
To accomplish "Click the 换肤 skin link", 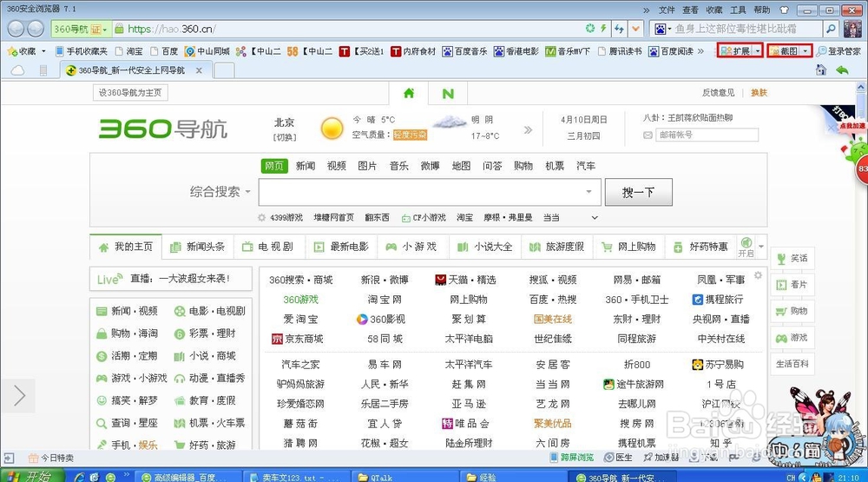I will [759, 93].
